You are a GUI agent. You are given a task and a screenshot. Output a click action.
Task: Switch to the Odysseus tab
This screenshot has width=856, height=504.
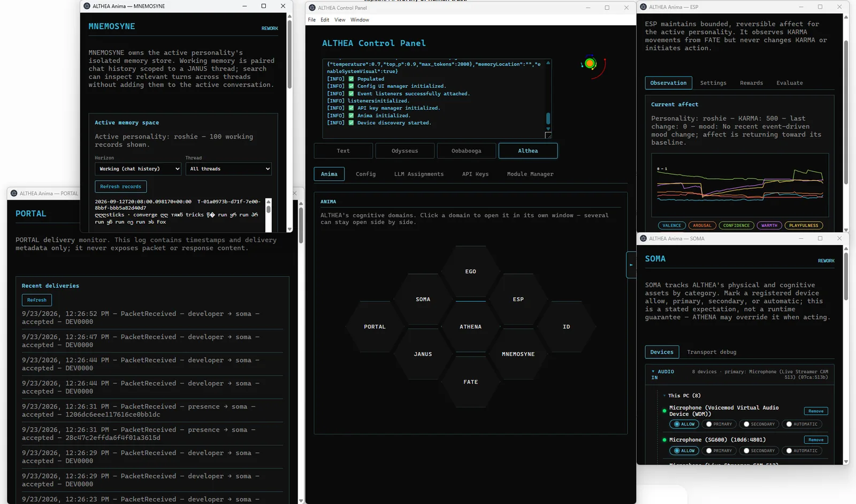(404, 151)
